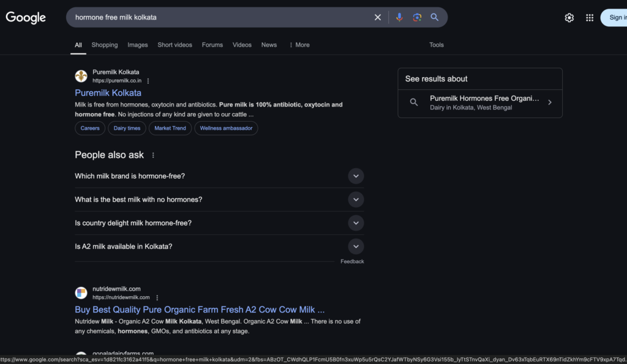Click the https://nutridewmilk.com URL
627x364 pixels.
pyautogui.click(x=121, y=298)
